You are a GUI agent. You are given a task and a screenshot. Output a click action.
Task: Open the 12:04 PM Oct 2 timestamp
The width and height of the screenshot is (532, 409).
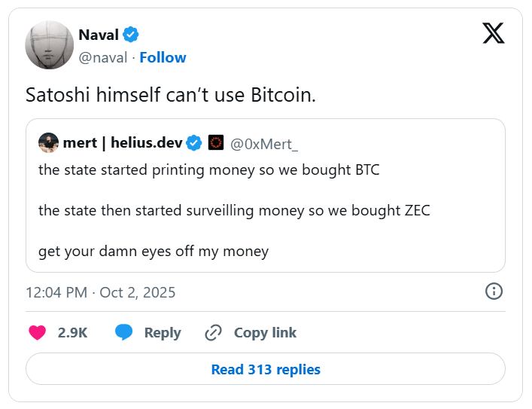[100, 292]
